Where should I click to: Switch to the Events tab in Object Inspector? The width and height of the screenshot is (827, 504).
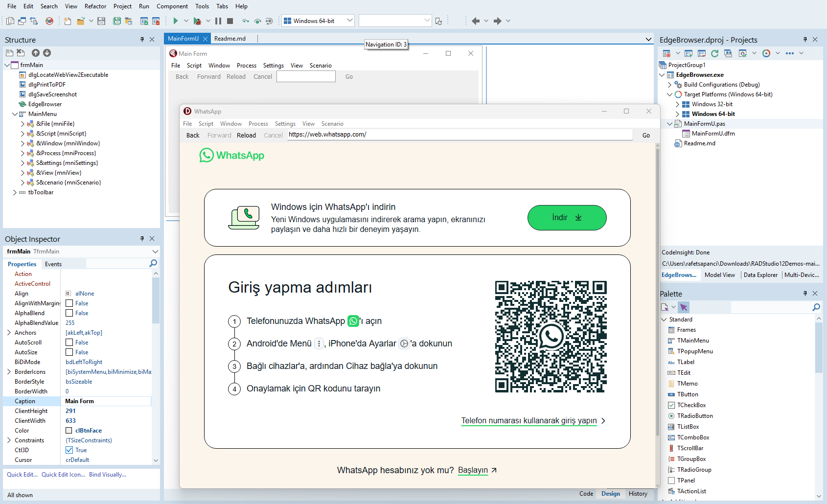53,264
